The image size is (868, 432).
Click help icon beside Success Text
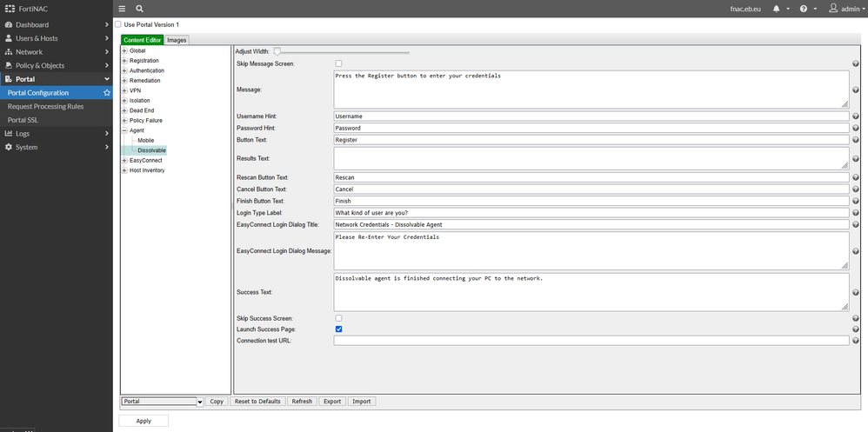(x=855, y=292)
